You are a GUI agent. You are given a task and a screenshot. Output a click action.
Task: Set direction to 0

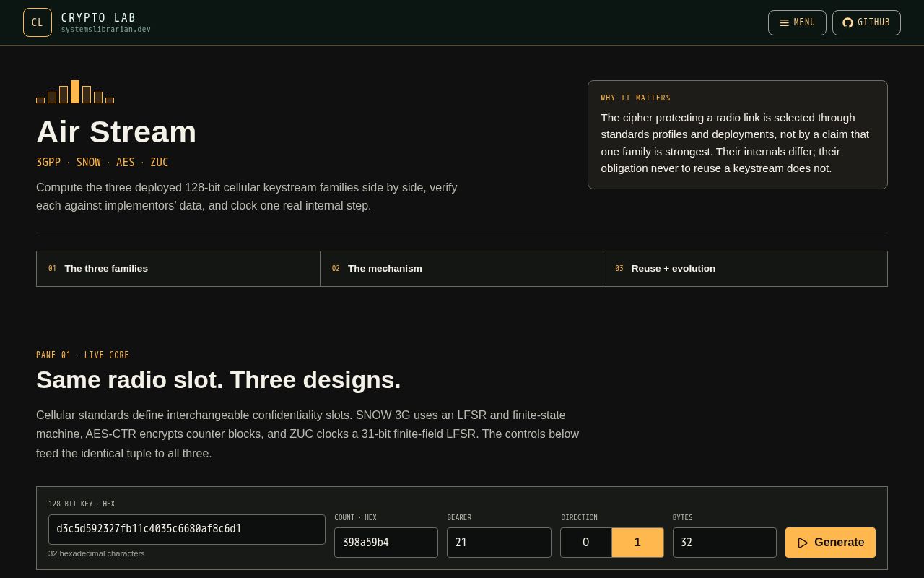tap(586, 543)
